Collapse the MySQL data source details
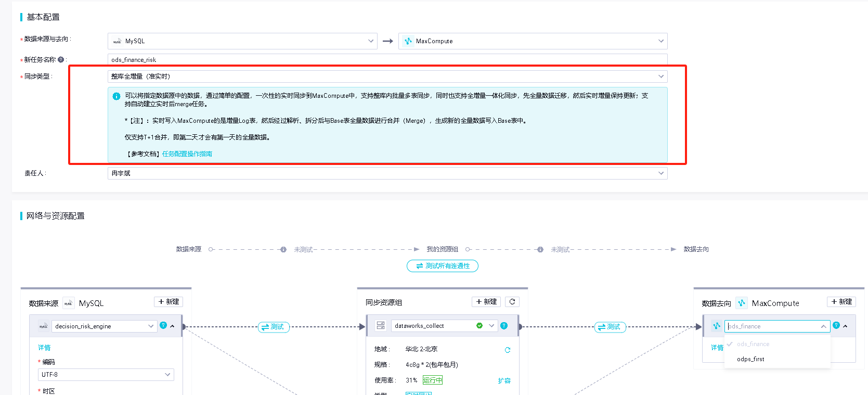 pyautogui.click(x=172, y=326)
